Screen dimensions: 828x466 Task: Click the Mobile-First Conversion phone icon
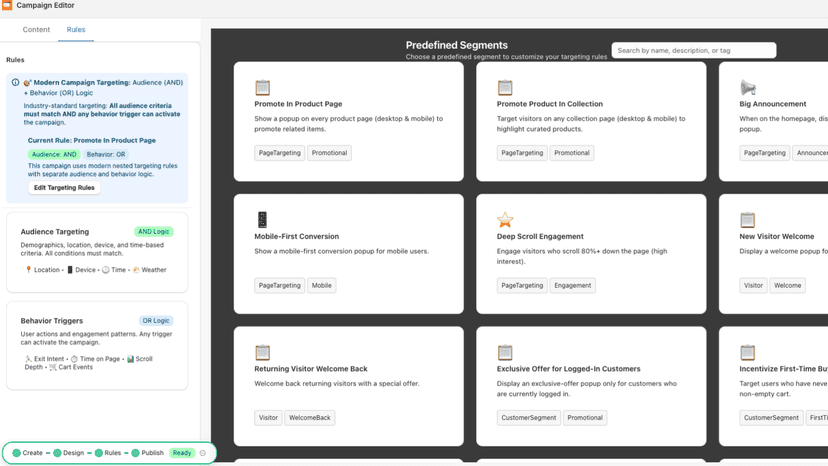click(x=262, y=219)
